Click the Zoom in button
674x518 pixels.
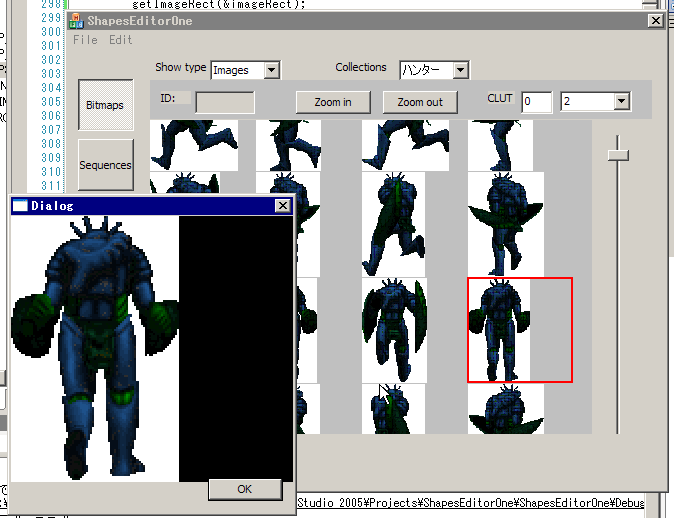tap(333, 102)
